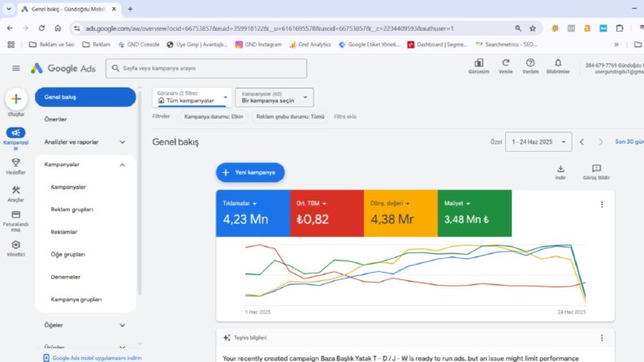
Task: Open Searchmetrics - SEO bookmark
Action: [506, 45]
